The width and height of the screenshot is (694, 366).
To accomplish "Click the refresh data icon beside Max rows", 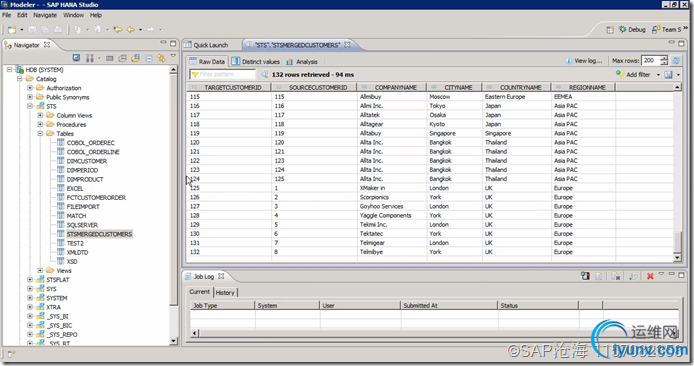I will (x=676, y=61).
